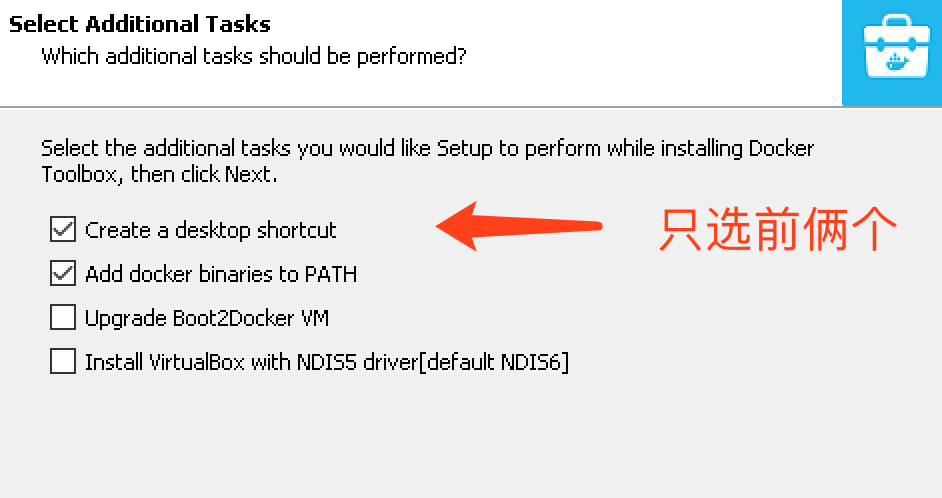Viewport: 942px width, 498px height.
Task: Click the 'Add docker binaries to PATH' label
Action: [x=221, y=274]
